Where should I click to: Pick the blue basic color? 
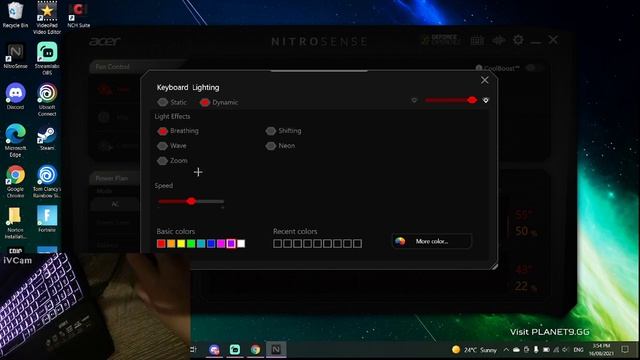(x=211, y=244)
